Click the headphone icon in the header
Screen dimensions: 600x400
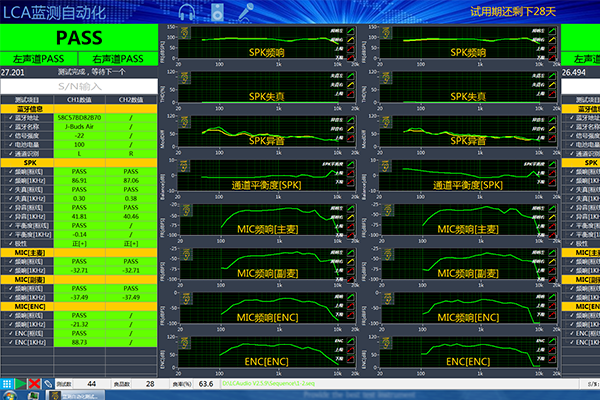pyautogui.click(x=186, y=10)
